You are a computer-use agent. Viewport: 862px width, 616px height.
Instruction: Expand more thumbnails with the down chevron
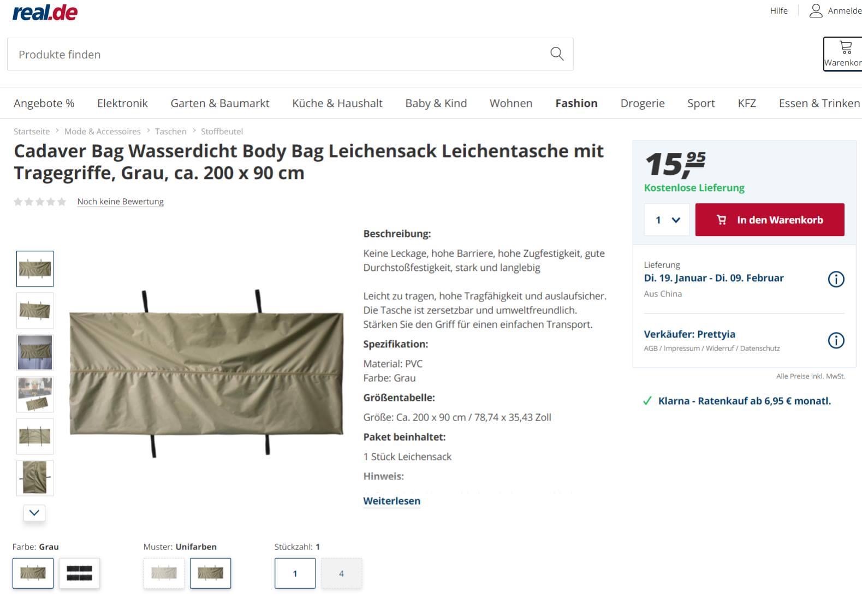coord(34,512)
